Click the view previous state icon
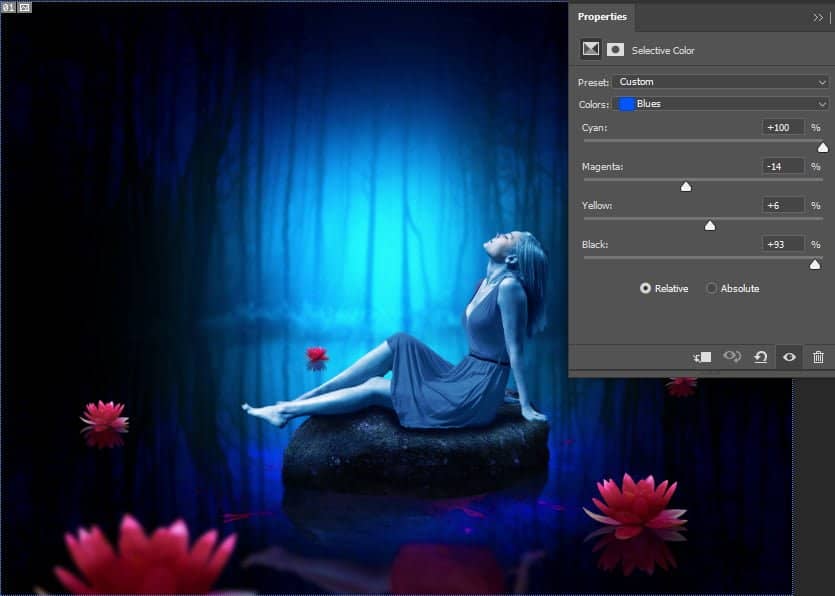Image resolution: width=835 pixels, height=596 pixels. coord(732,357)
